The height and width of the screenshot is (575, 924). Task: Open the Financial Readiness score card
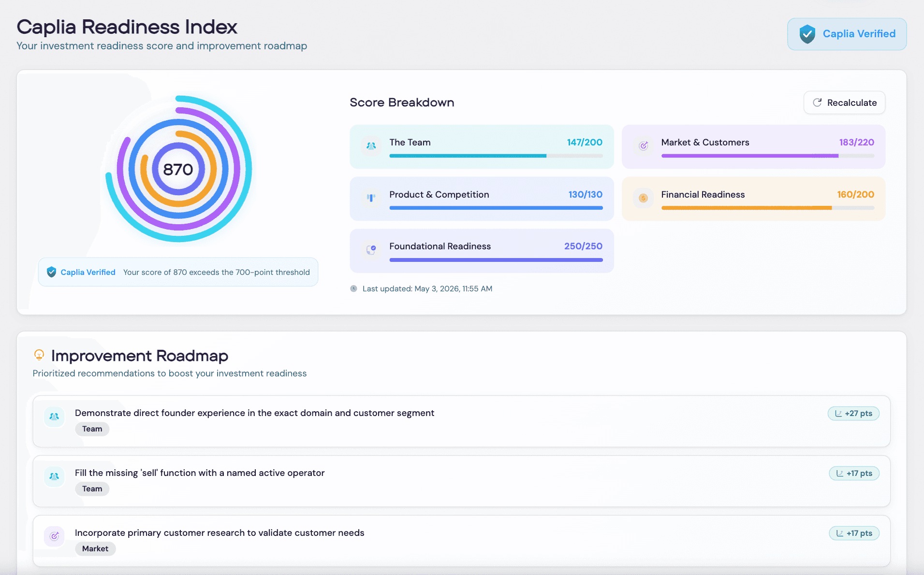[753, 199]
